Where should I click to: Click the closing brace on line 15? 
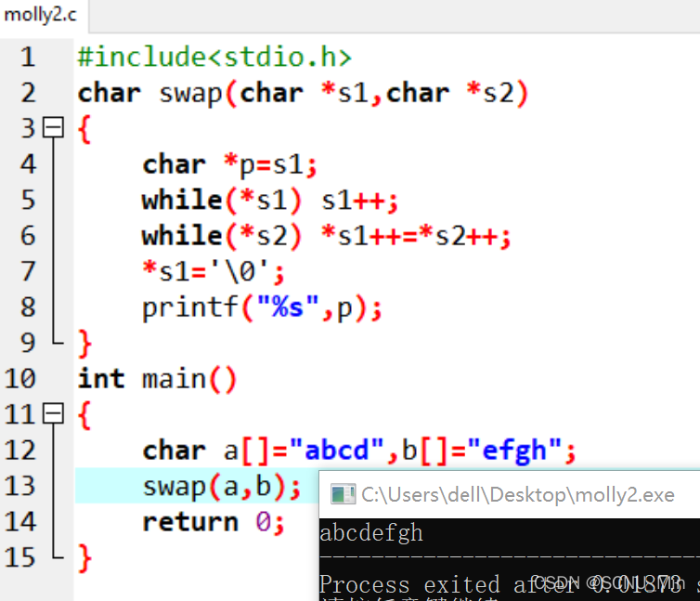[84, 557]
